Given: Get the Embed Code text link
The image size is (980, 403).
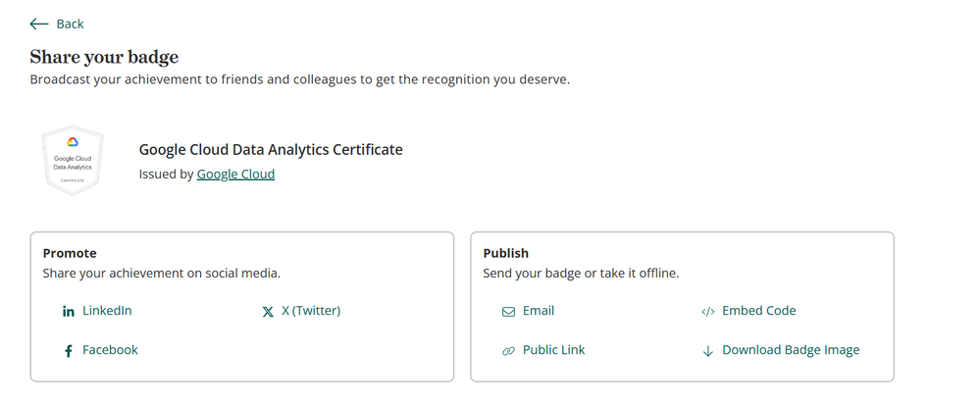Looking at the screenshot, I should (758, 311).
